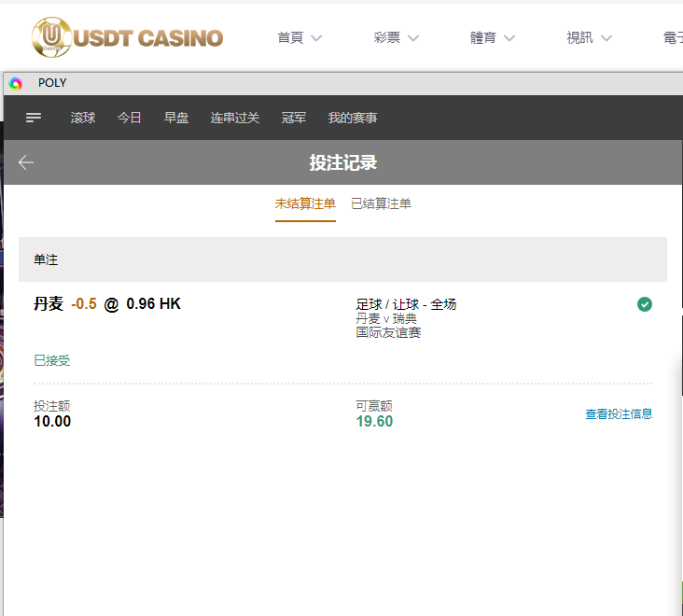Go back using the left arrow
Image resolution: width=683 pixels, height=616 pixels.
pos(26,162)
